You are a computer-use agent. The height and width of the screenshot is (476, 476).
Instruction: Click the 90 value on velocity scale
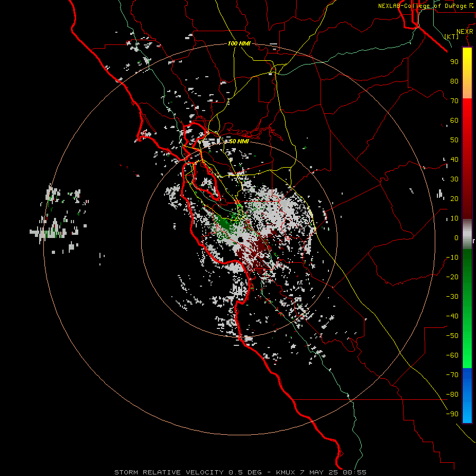coord(454,62)
